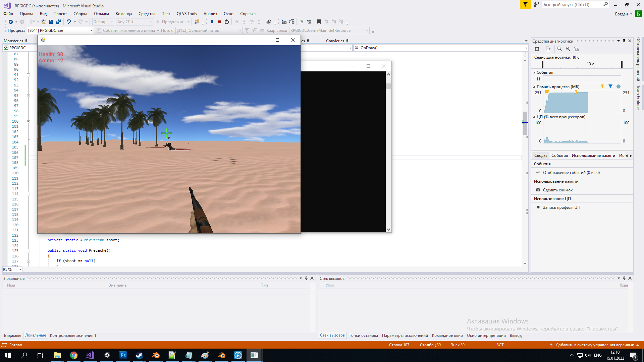Click the green crosshair in game window

coord(166,133)
